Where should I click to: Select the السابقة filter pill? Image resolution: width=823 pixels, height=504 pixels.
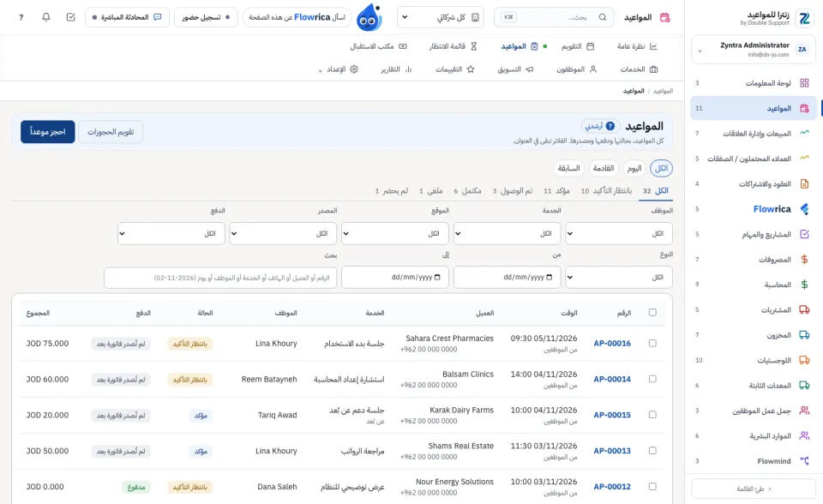tap(569, 168)
